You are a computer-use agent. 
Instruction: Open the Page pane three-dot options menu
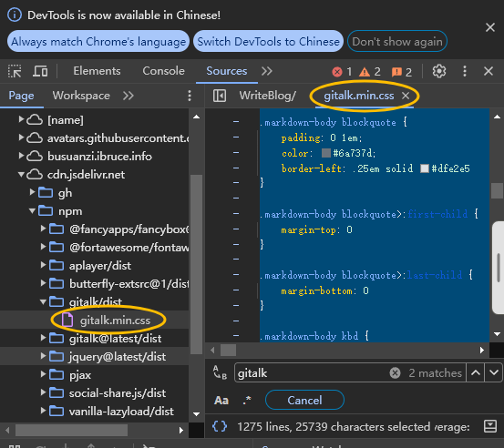190,96
